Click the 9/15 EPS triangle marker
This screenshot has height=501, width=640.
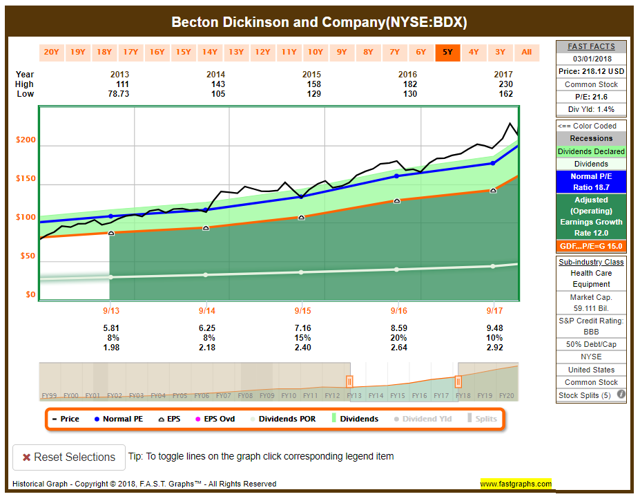pos(302,218)
